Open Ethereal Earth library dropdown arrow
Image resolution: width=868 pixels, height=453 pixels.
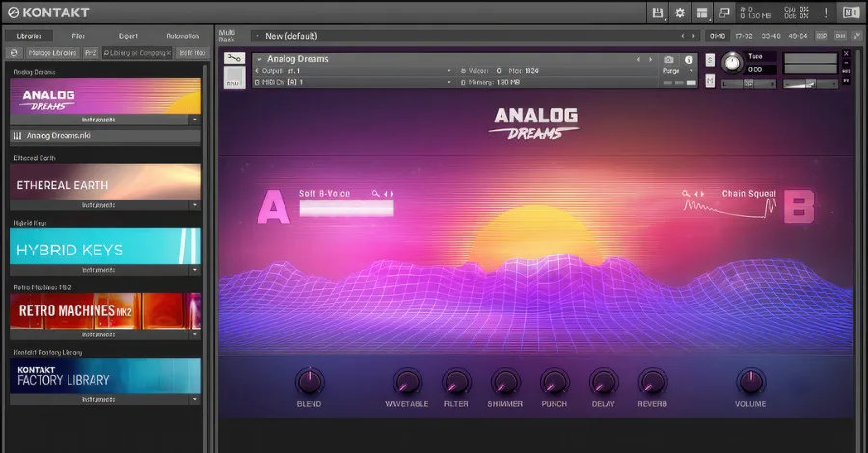(x=194, y=205)
